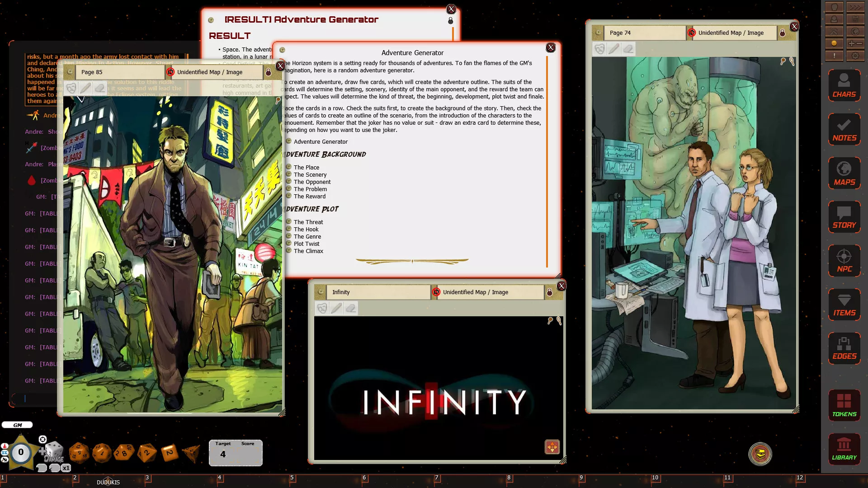Toggle the ID status icon in Page 74 window
Screen dimensions: 868x488
(x=692, y=33)
